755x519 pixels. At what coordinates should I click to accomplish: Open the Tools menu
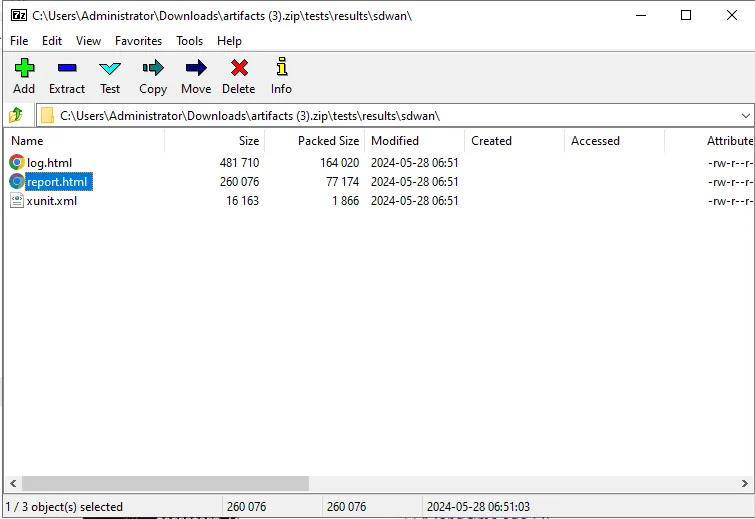pos(189,41)
